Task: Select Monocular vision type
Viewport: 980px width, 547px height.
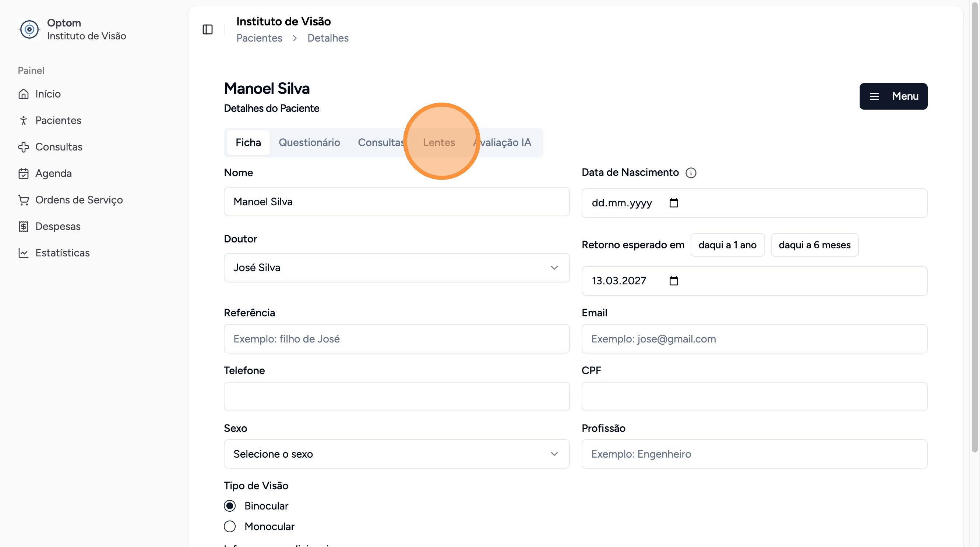Action: tap(230, 526)
